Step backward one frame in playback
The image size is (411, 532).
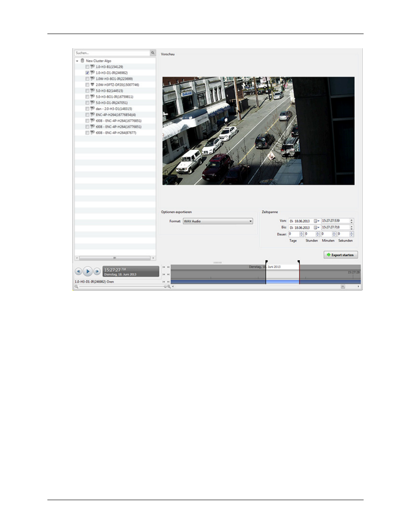tap(78, 271)
